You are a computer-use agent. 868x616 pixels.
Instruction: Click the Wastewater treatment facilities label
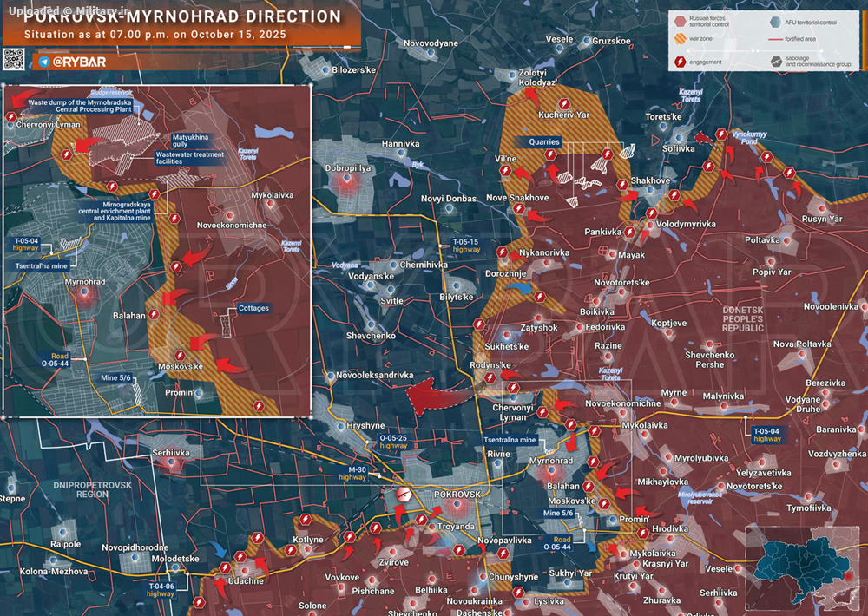[x=189, y=158]
